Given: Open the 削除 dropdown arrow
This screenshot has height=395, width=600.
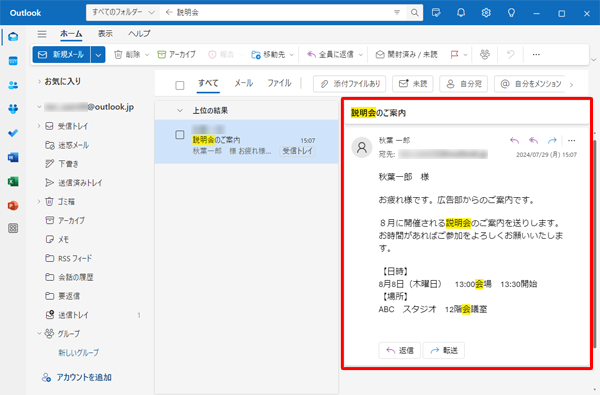Looking at the screenshot, I should point(147,55).
